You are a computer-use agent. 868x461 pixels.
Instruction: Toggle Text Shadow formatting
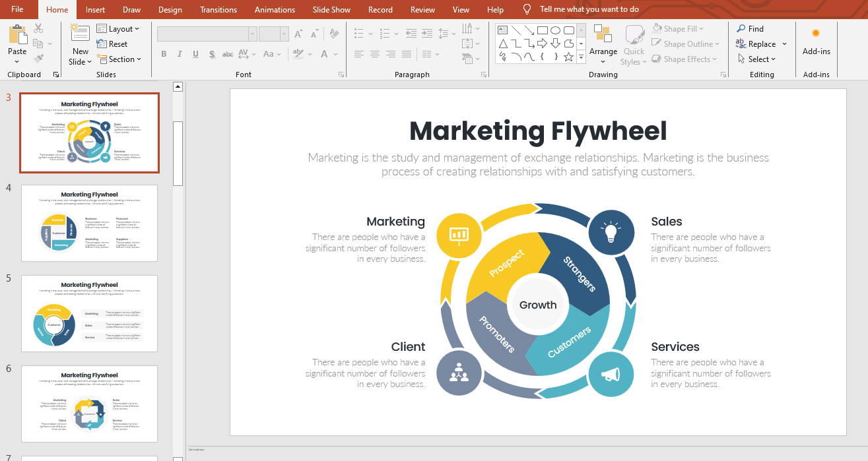tap(212, 54)
